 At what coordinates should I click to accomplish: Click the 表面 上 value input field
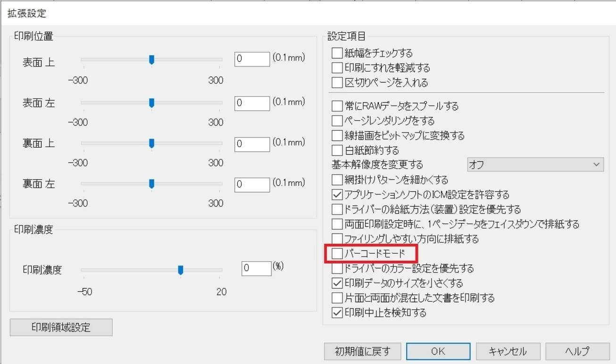click(252, 59)
